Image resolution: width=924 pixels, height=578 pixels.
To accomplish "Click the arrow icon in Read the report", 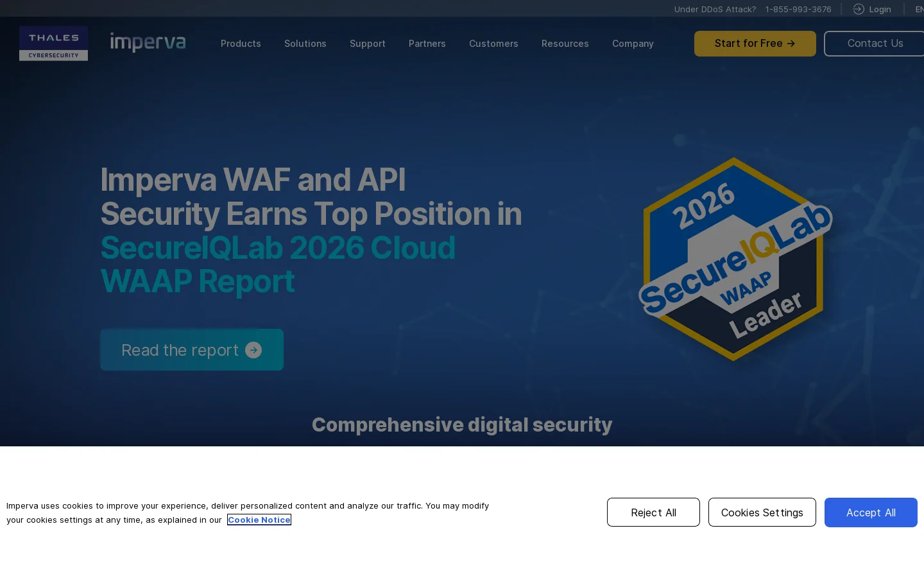I will (253, 350).
